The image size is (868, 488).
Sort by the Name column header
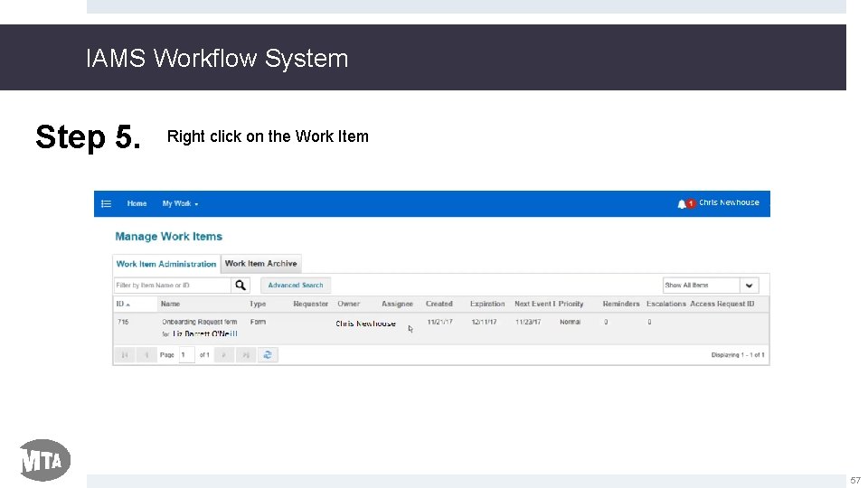click(x=171, y=304)
